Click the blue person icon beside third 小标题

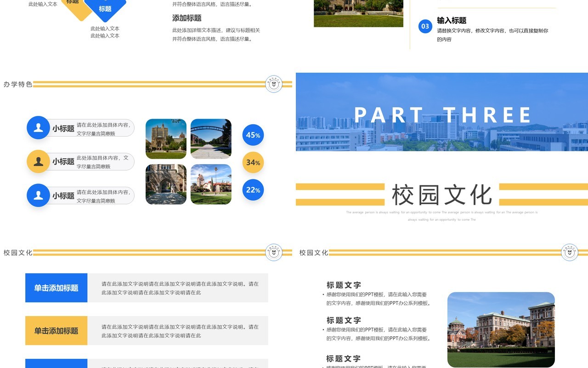tap(38, 195)
